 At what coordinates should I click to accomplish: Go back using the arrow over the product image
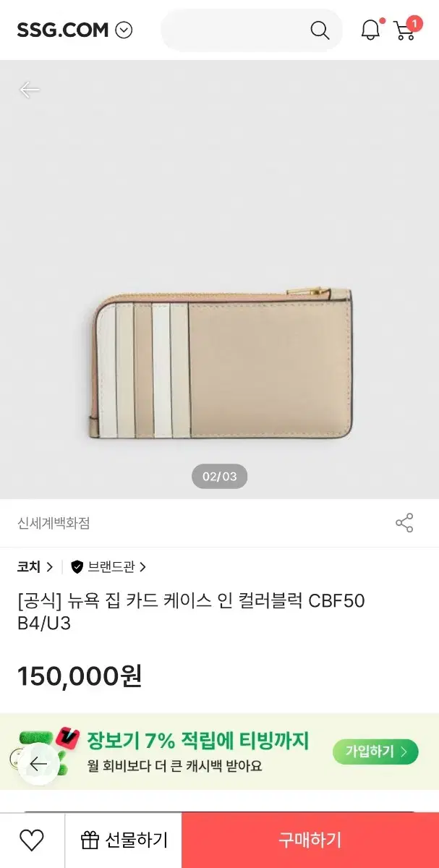[x=29, y=90]
